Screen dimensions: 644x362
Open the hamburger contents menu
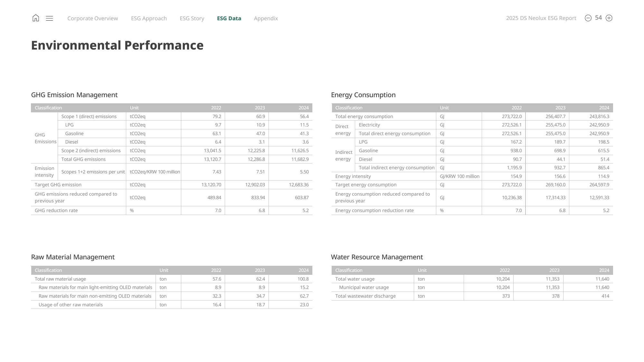(x=49, y=18)
